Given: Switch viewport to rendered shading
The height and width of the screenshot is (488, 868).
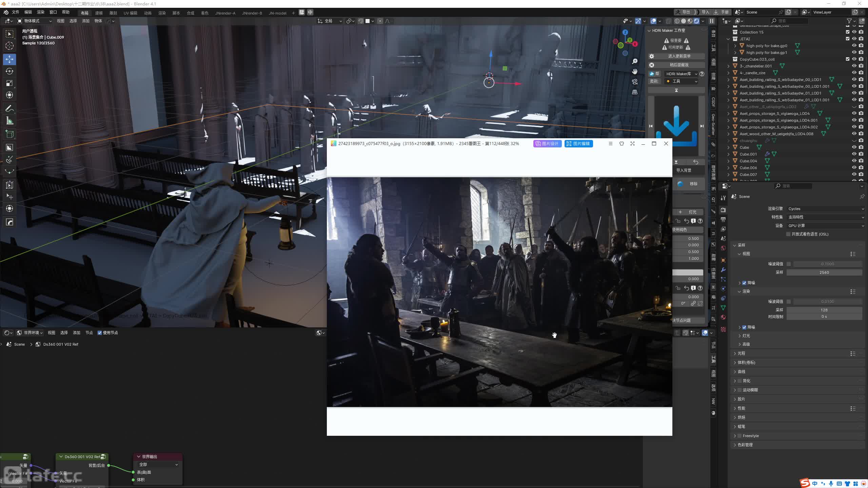Looking at the screenshot, I should [x=696, y=21].
